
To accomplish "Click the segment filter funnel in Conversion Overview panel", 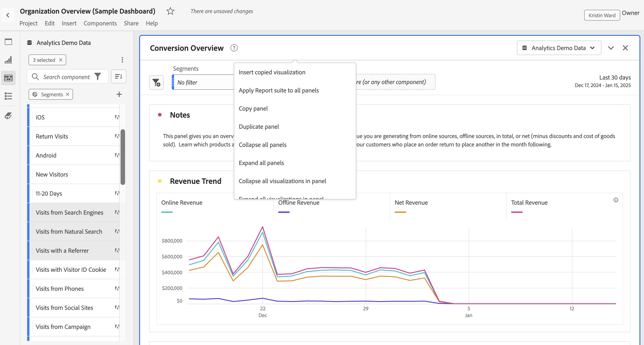I will click(x=157, y=82).
